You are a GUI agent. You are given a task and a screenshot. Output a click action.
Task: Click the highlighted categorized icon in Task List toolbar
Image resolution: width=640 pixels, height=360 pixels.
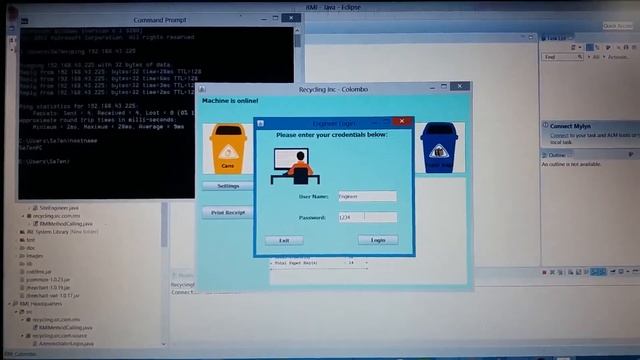click(x=589, y=48)
